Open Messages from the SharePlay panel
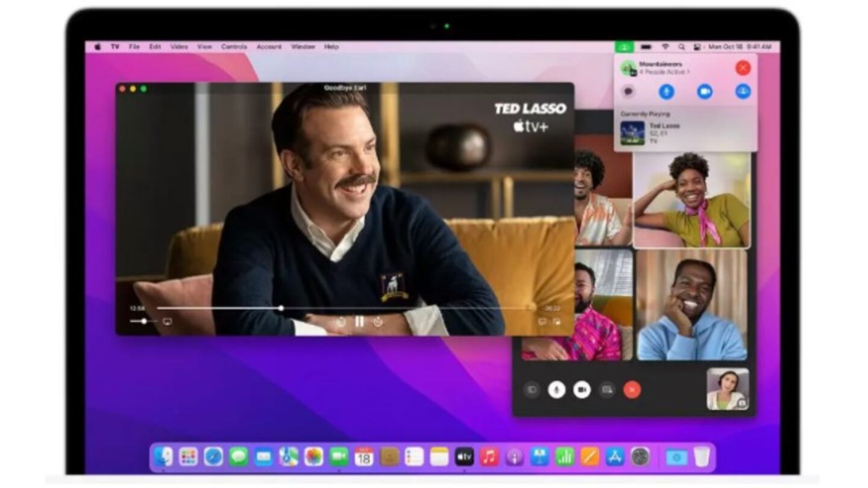This screenshot has height=488, width=868. pyautogui.click(x=628, y=92)
